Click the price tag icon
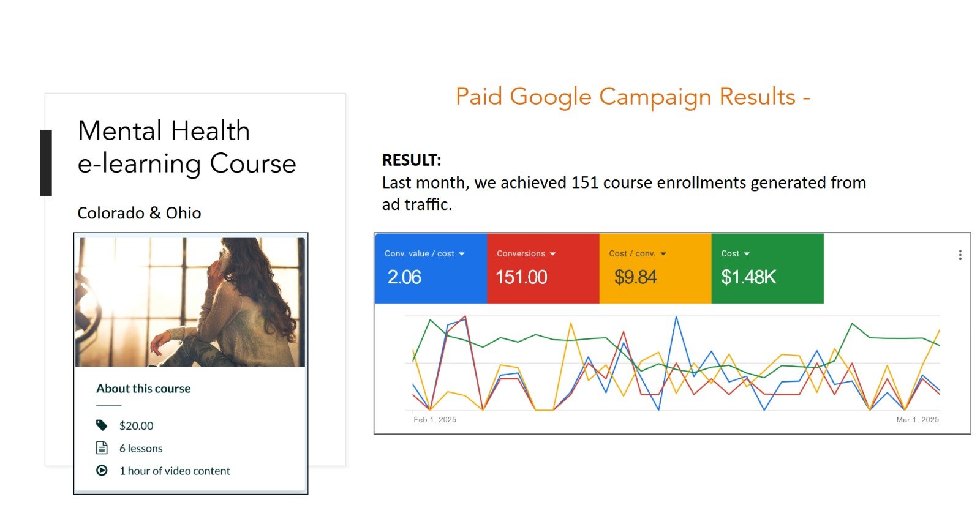The height and width of the screenshot is (519, 980). pyautogui.click(x=102, y=425)
